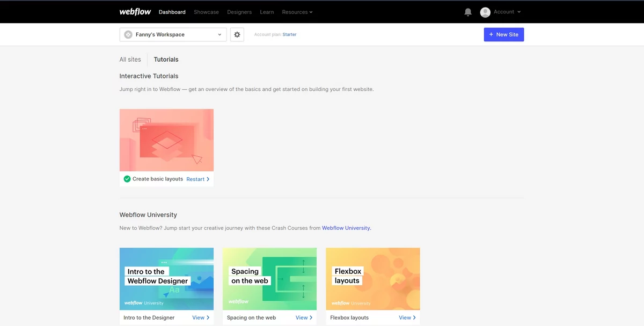Restart Create basic layouts tutorial

pyautogui.click(x=198, y=179)
